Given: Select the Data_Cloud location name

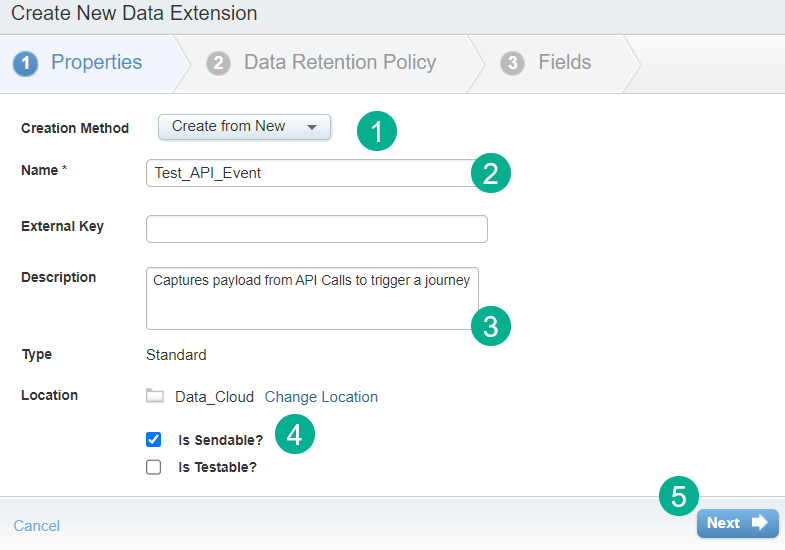Looking at the screenshot, I should pos(214,397).
